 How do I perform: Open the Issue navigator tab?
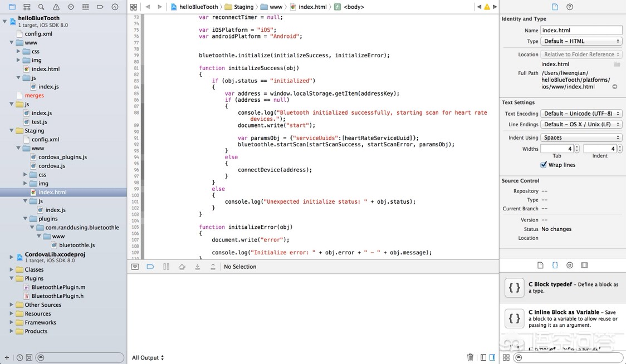coord(56,7)
